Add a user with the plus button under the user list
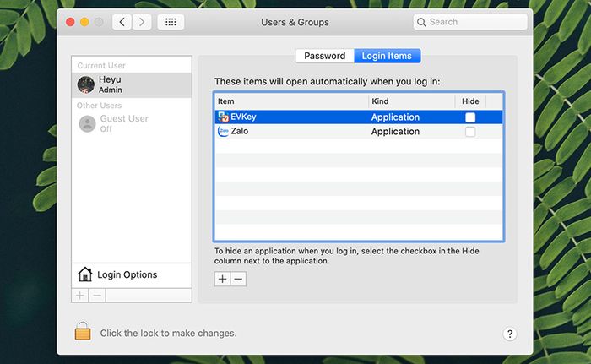The height and width of the screenshot is (364, 591). click(80, 296)
